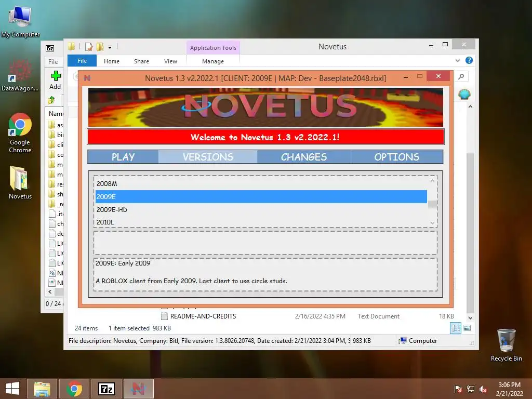
Task: Click muted volume tray icon
Action: coord(483,389)
